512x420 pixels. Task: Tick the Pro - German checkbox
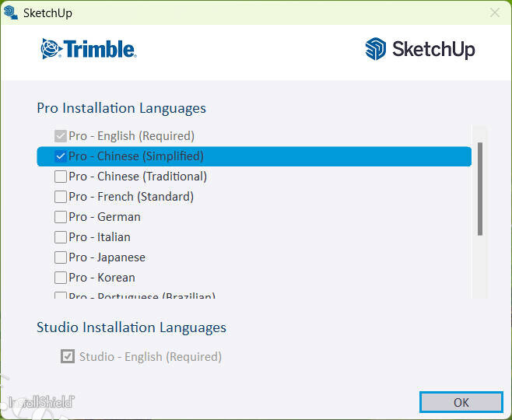coord(61,217)
